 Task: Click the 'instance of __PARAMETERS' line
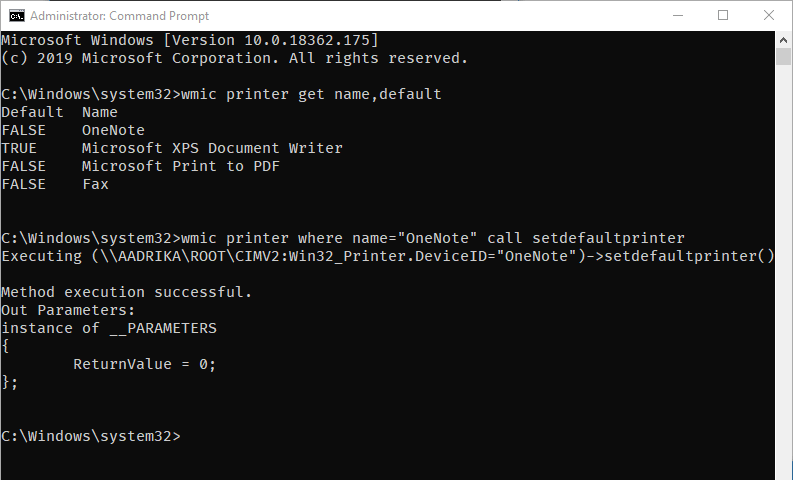108,328
